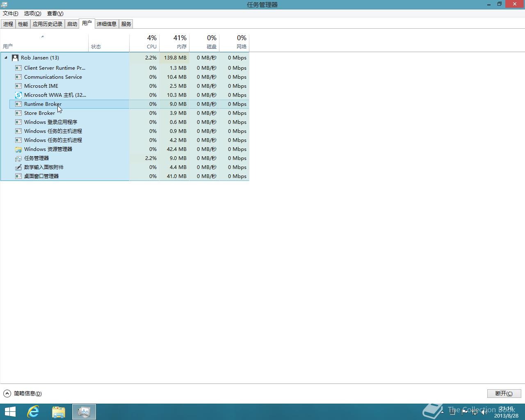Click the 41.0 MB memory value

coord(177,176)
